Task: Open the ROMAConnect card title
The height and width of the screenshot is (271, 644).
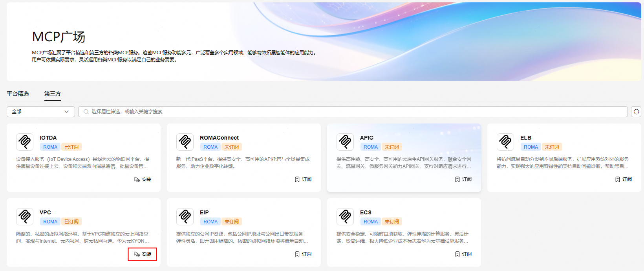Action: tap(219, 138)
